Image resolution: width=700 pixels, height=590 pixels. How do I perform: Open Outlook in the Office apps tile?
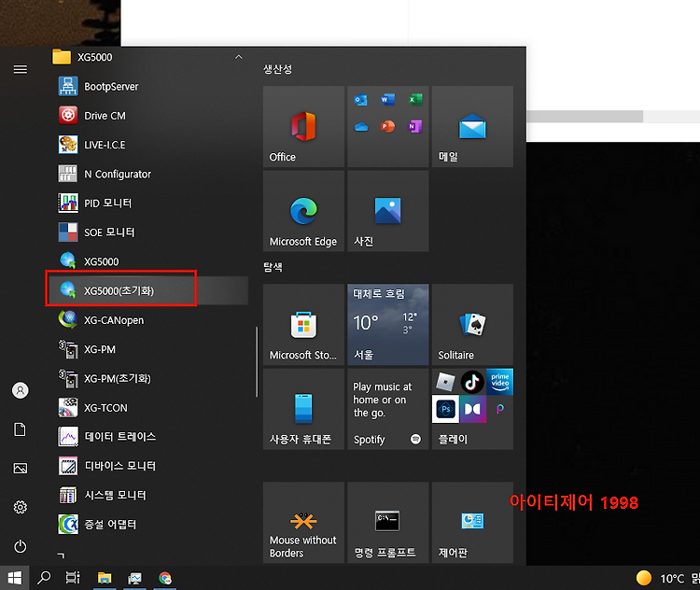(360, 100)
